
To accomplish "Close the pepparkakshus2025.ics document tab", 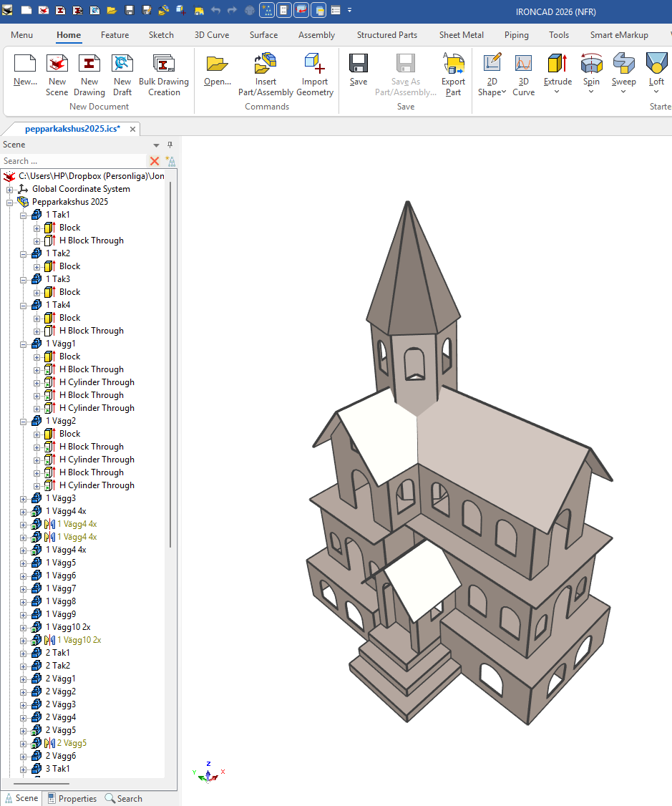I will pyautogui.click(x=133, y=129).
